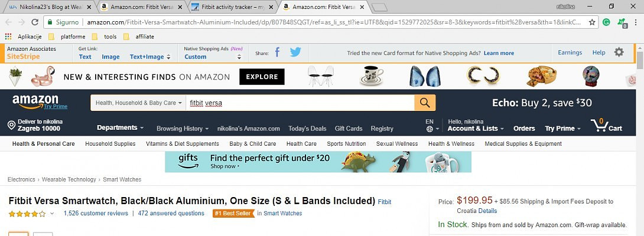
Task: Select Vitamins & Diet Supplements in subnav
Action: click(183, 143)
